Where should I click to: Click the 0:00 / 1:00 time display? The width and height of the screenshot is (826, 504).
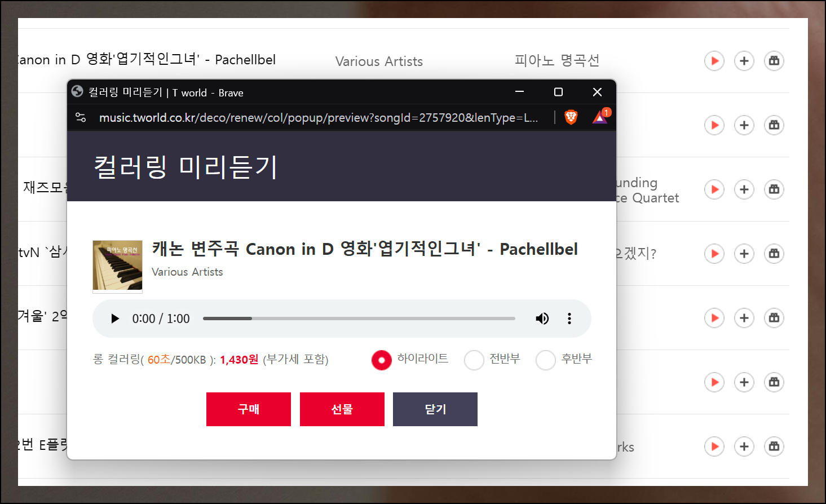pos(161,319)
